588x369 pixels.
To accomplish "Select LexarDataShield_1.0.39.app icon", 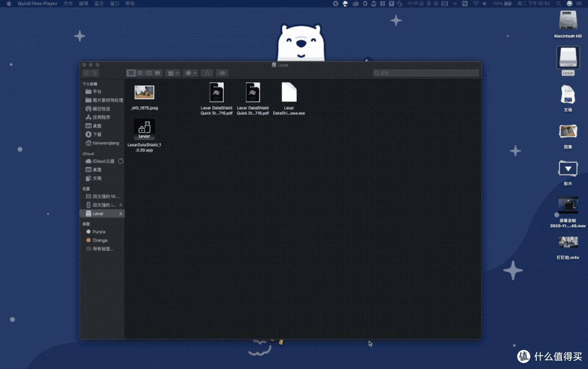I will pyautogui.click(x=144, y=129).
